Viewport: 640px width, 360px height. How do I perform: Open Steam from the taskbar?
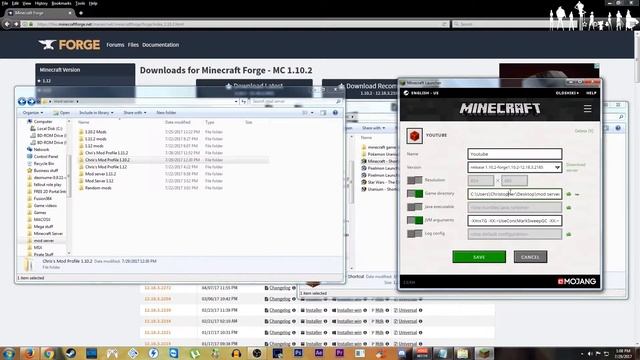[x=71, y=353]
